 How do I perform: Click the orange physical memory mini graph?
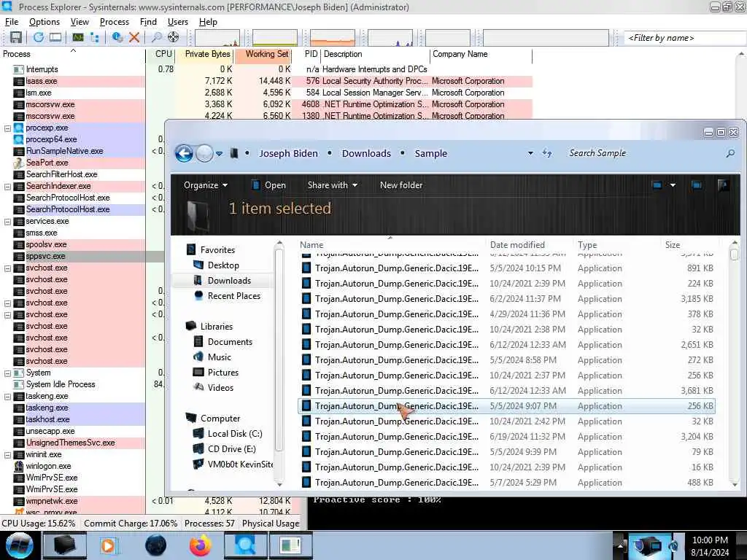(332, 38)
